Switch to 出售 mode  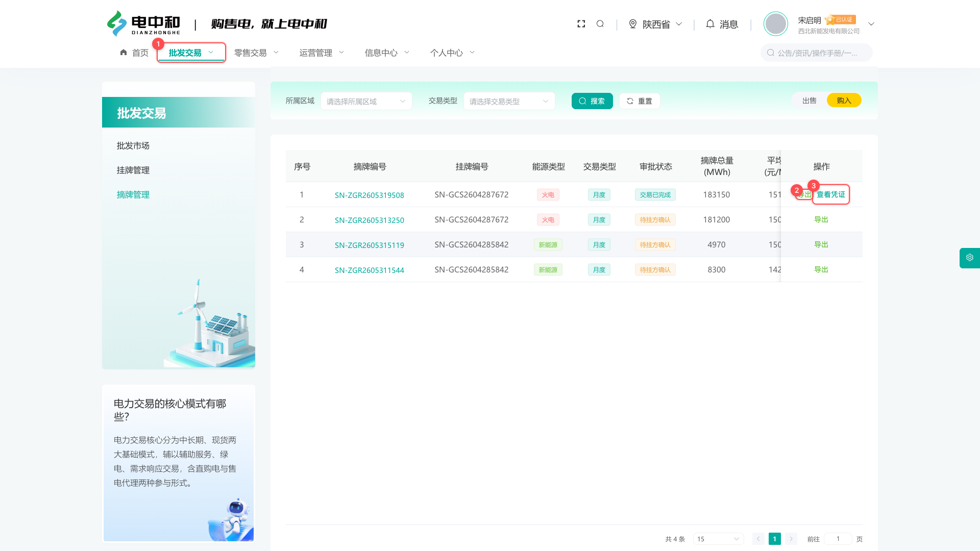810,101
